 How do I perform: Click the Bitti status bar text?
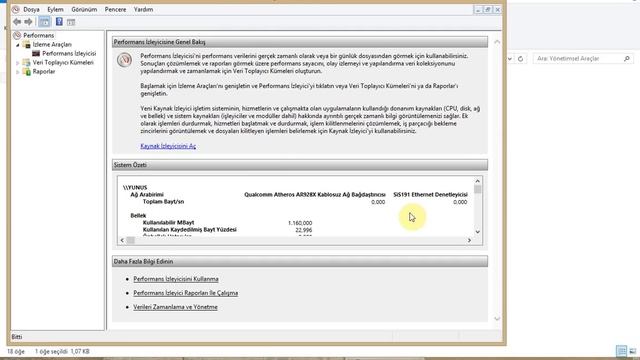pyautogui.click(x=17, y=337)
